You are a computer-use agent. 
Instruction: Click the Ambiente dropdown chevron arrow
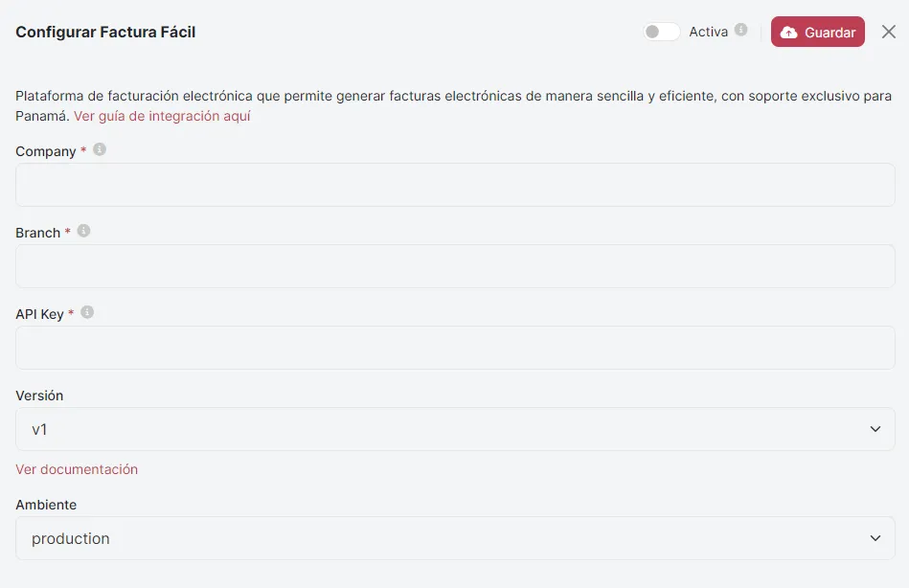point(875,538)
